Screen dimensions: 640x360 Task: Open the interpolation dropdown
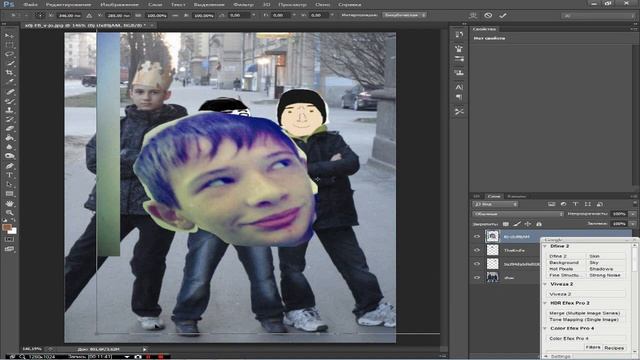(x=405, y=15)
